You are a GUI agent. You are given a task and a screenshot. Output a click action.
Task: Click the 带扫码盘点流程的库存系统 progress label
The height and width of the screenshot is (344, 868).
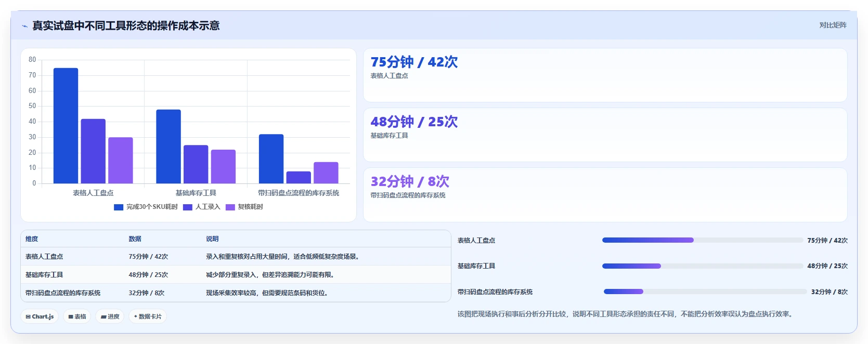pos(495,292)
